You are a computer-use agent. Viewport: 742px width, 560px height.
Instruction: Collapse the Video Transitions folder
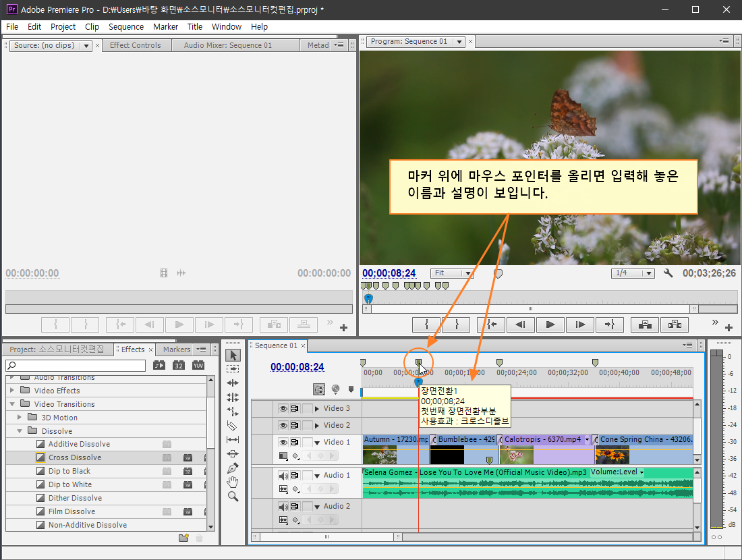[12, 403]
